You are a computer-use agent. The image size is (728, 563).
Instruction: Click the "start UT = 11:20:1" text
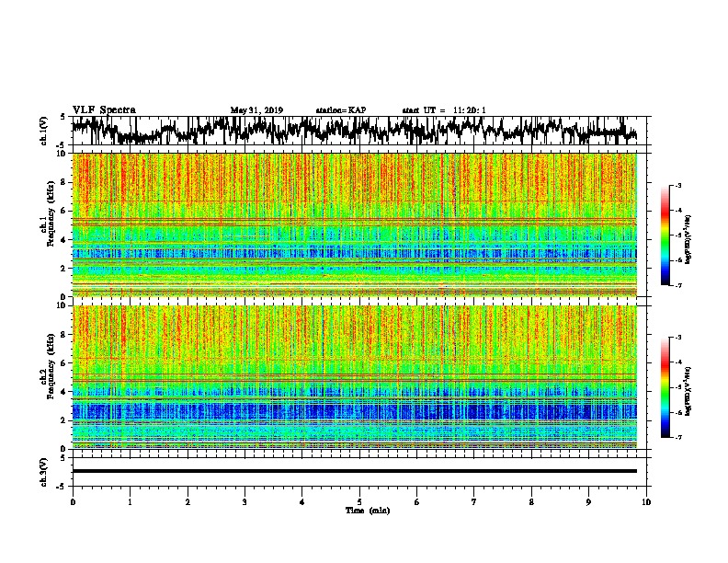click(x=444, y=110)
